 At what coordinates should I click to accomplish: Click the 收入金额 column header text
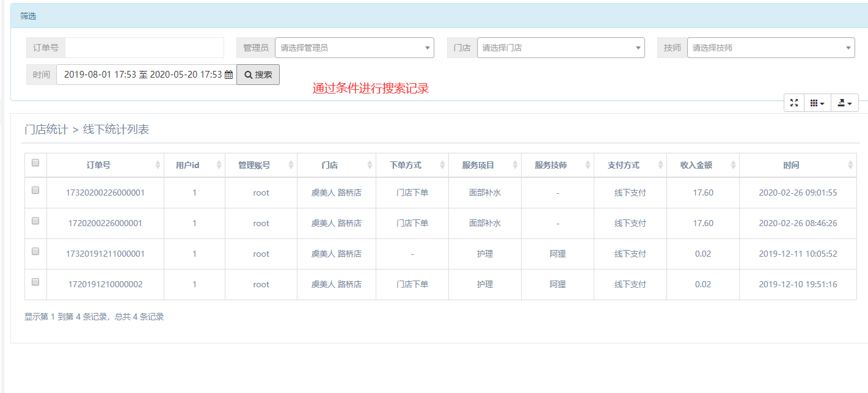pyautogui.click(x=696, y=165)
